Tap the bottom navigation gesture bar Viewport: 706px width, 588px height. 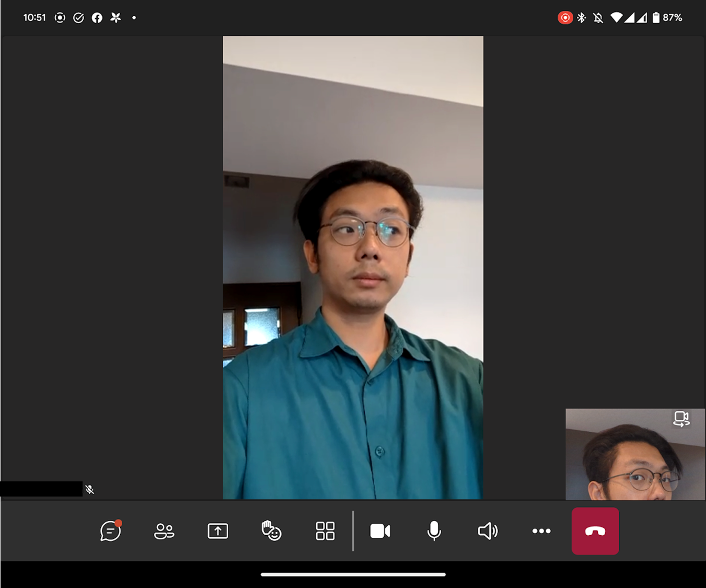pos(353,574)
